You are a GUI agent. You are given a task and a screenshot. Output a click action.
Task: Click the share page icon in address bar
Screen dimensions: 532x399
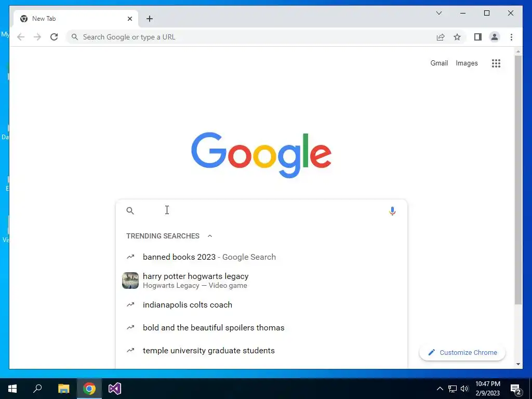[x=441, y=37]
